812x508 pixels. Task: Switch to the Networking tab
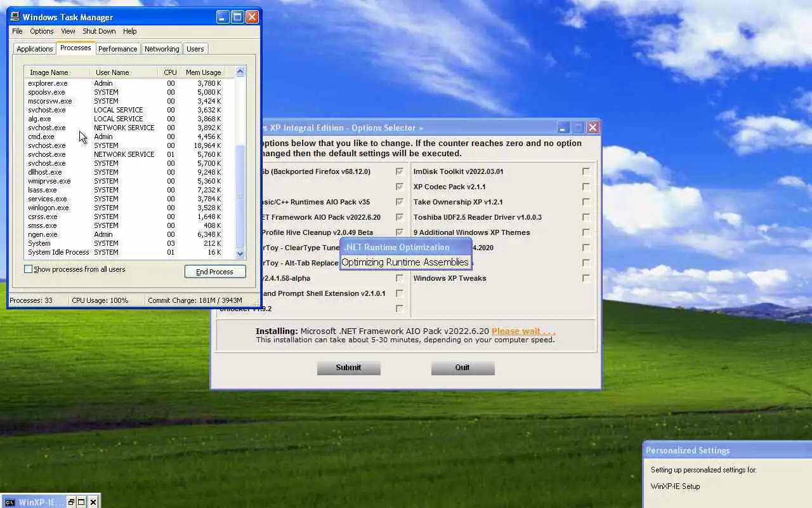[x=162, y=49]
